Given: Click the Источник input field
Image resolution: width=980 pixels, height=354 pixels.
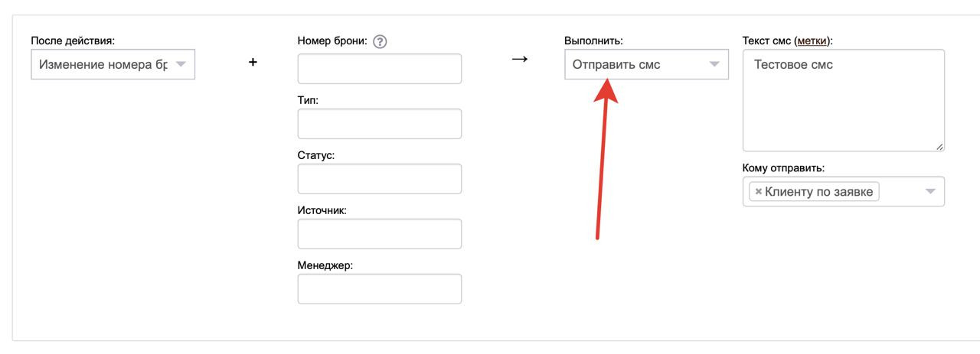Looking at the screenshot, I should pos(379,234).
